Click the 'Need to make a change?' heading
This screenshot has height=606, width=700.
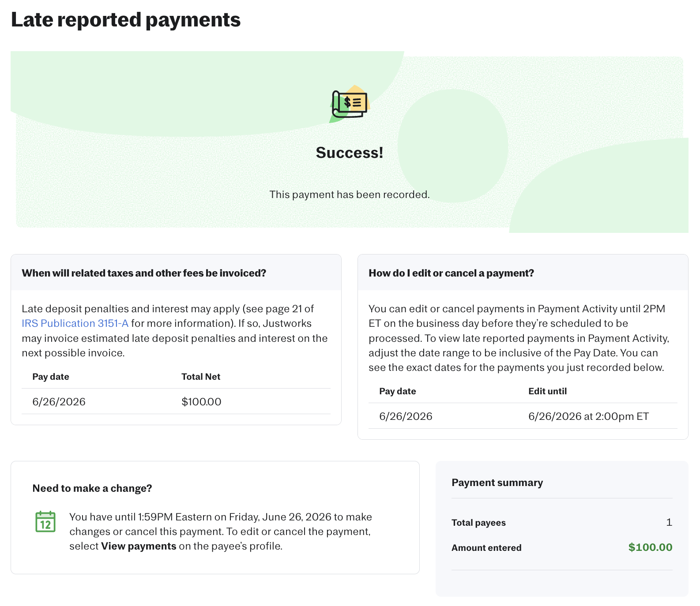(x=92, y=488)
